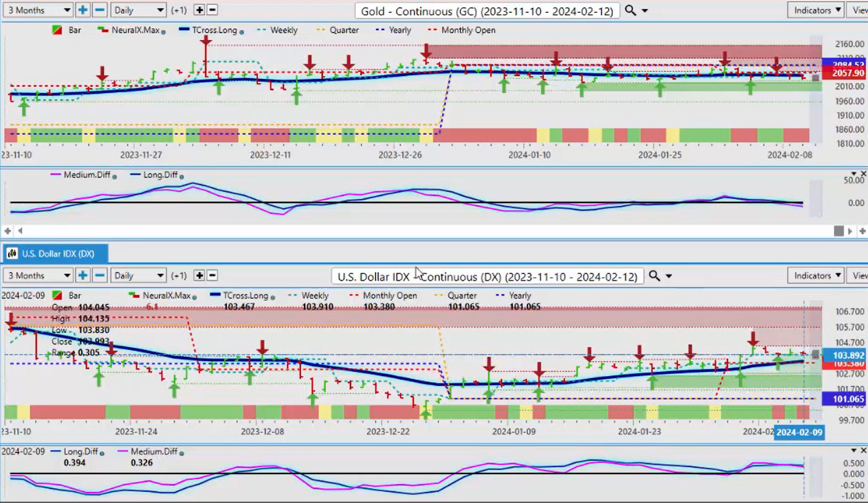Click NeuralX.Max settings dot on Gold chart
Screen dimensions: 868x503
point(163,31)
